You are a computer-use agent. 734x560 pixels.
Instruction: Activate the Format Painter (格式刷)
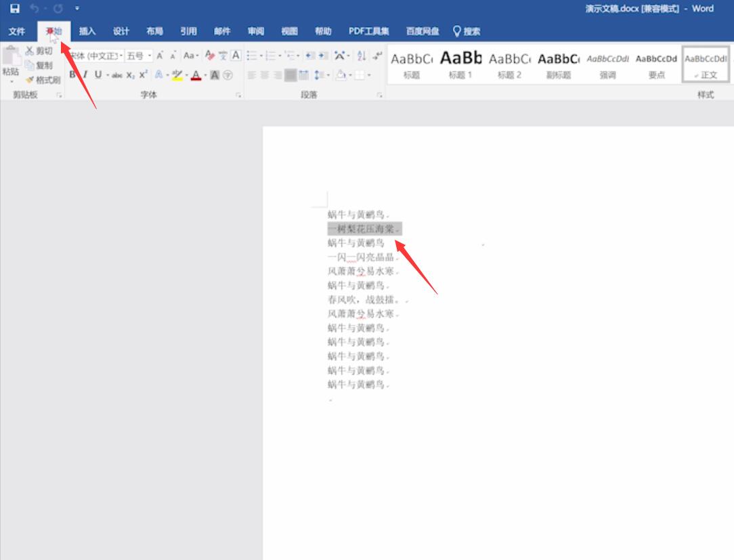coord(43,80)
